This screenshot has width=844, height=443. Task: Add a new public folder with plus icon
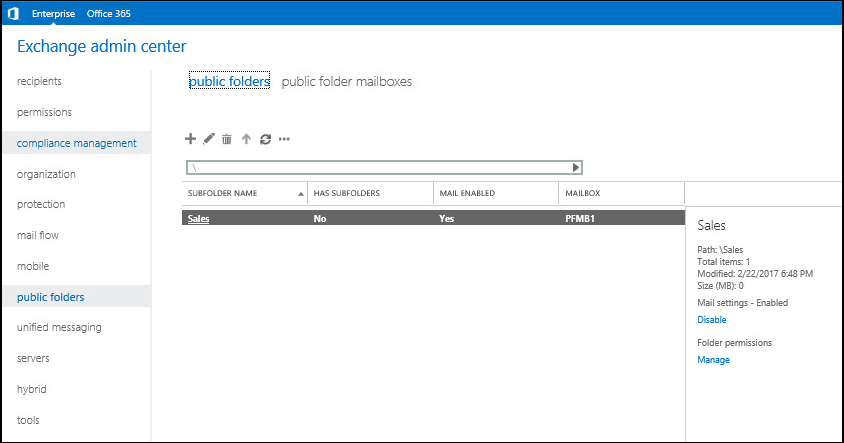click(x=190, y=139)
